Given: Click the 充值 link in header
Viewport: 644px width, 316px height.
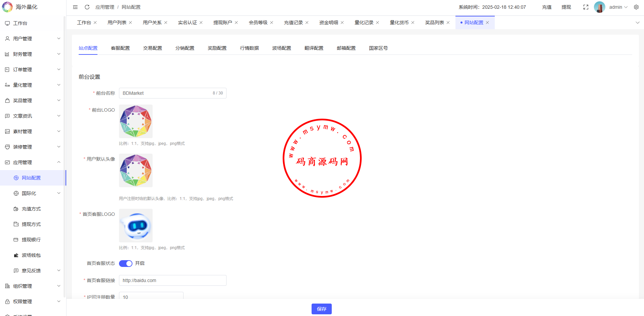Looking at the screenshot, I should click(x=547, y=7).
